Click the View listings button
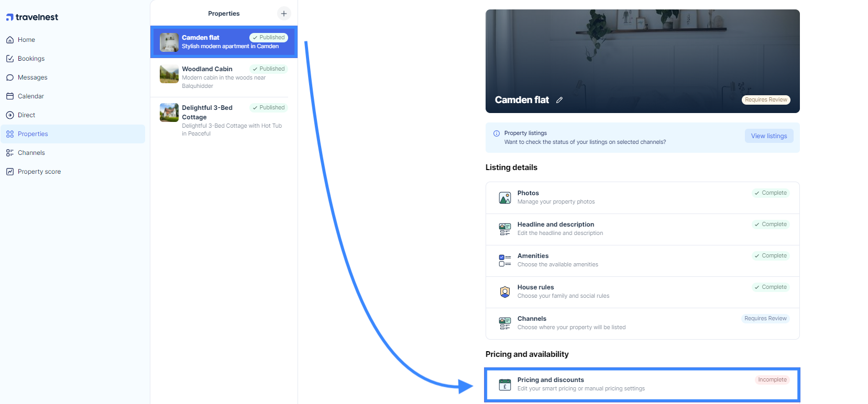The width and height of the screenshot is (868, 404). tap(769, 136)
